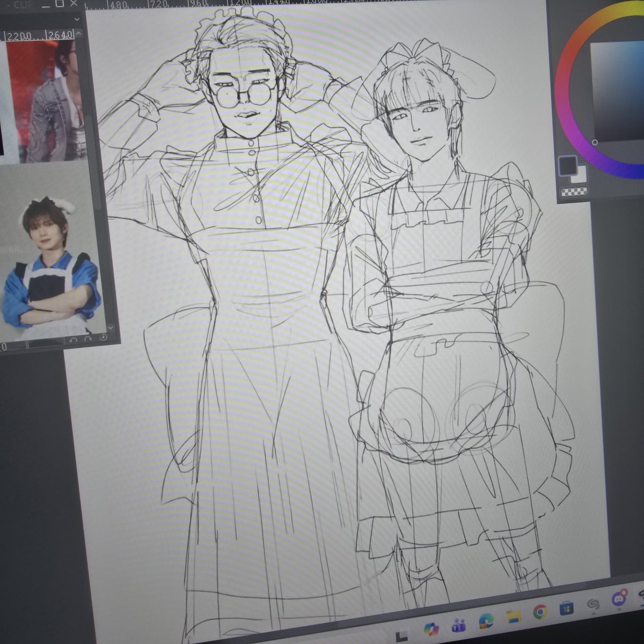The height and width of the screenshot is (644, 644).
Task: Open Discord from the taskbar
Action: 619,599
